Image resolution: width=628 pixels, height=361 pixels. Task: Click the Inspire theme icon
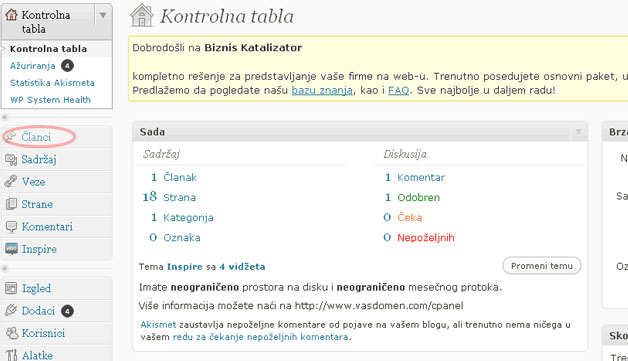pos(11,249)
